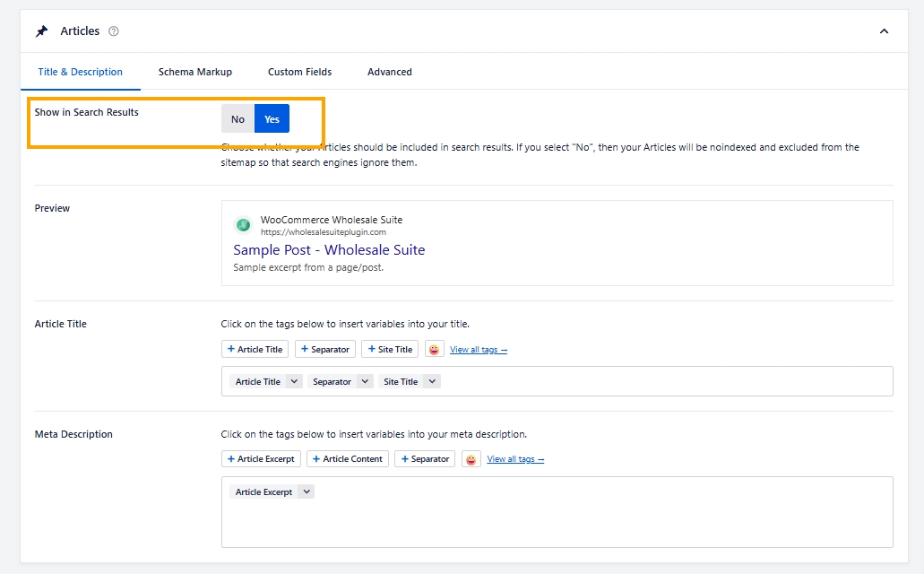Add Article Content tag to meta description

click(348, 459)
